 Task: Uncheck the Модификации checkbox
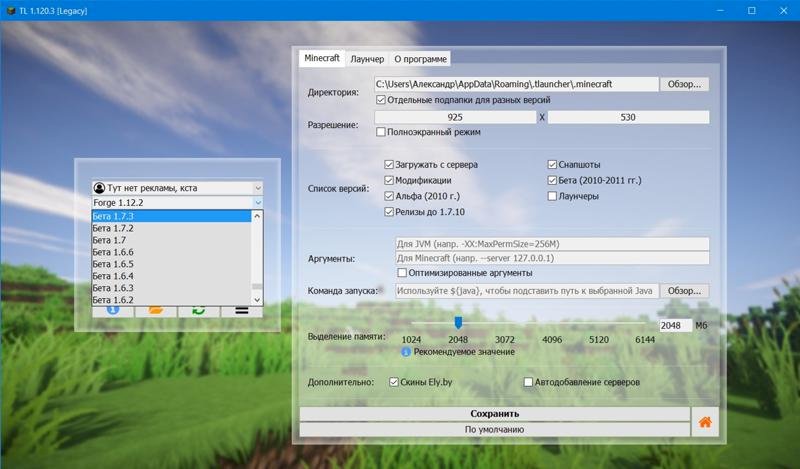click(x=389, y=180)
